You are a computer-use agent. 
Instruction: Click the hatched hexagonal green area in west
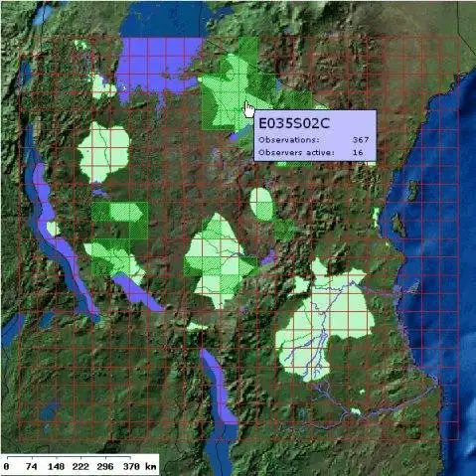125,212
